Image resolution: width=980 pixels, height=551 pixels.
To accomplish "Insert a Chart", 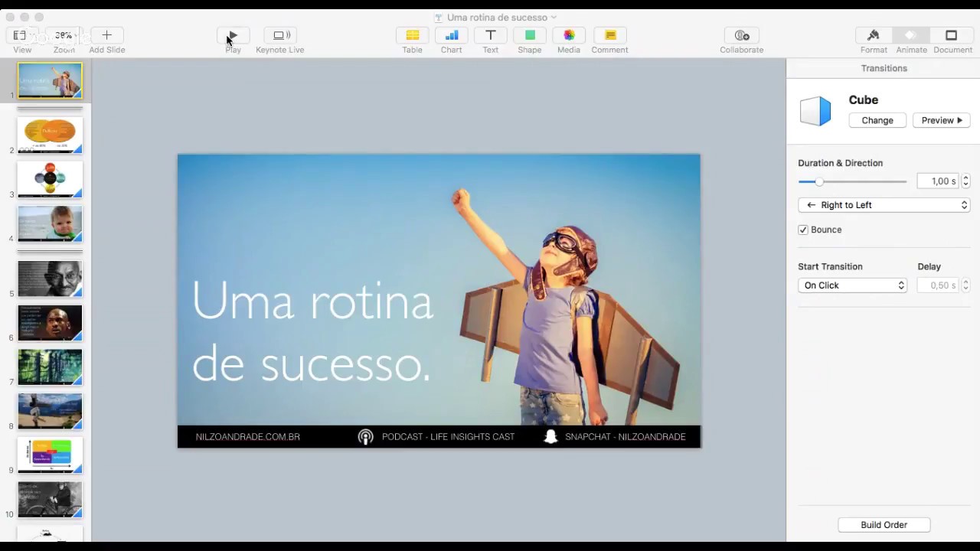I will (452, 35).
